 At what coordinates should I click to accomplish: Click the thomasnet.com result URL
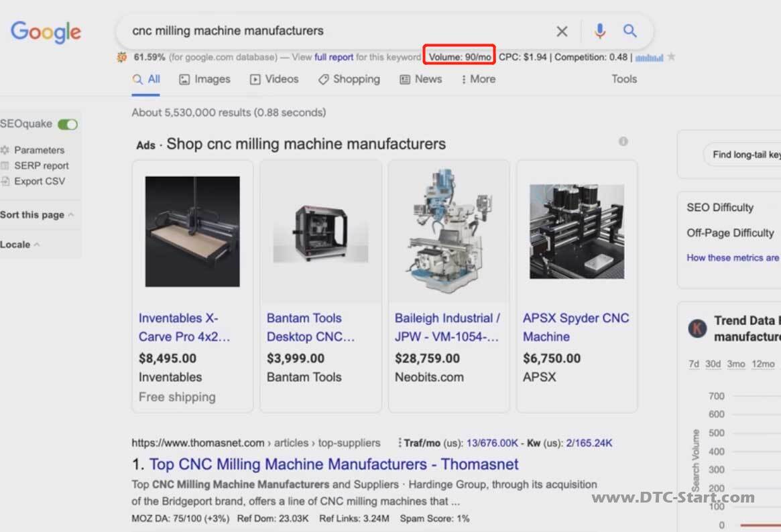point(256,443)
